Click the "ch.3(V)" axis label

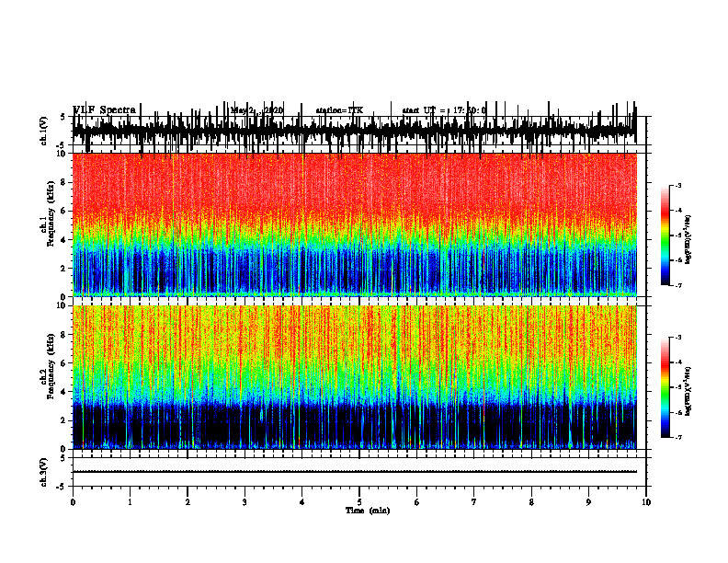(x=44, y=472)
